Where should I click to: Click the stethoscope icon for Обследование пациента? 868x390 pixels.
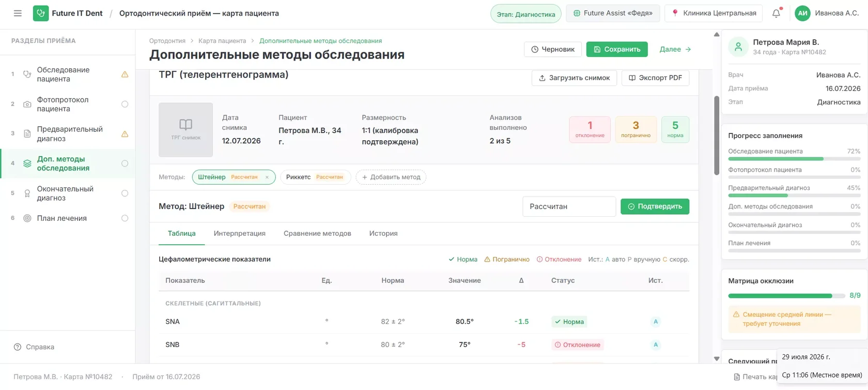pos(27,74)
